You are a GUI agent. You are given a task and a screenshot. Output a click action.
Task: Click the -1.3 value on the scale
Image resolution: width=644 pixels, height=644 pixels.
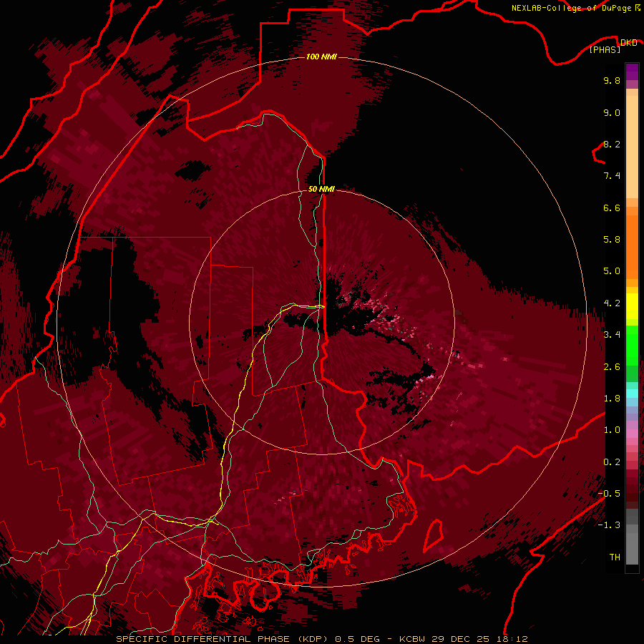[609, 525]
